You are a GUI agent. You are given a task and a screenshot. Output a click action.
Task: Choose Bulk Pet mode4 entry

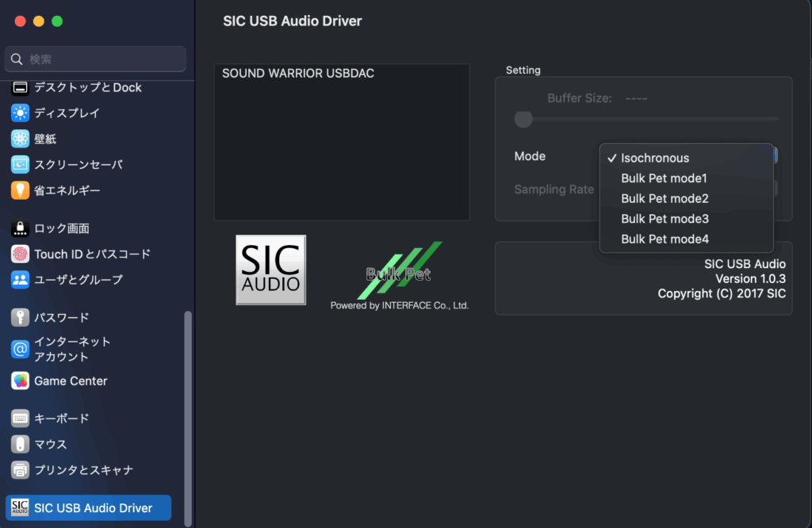click(x=665, y=239)
